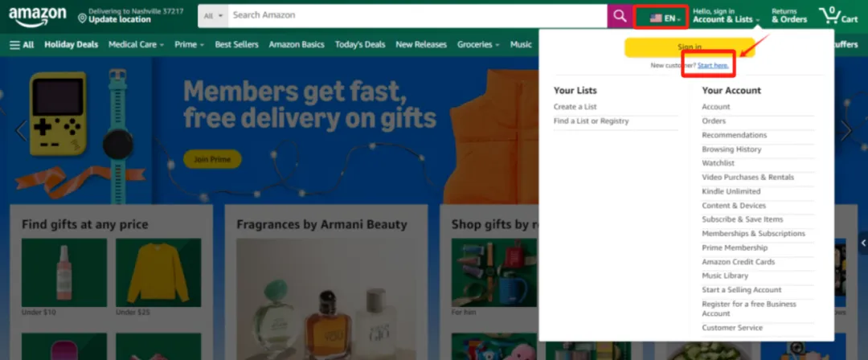
Task: Open the Music nav item
Action: (521, 45)
